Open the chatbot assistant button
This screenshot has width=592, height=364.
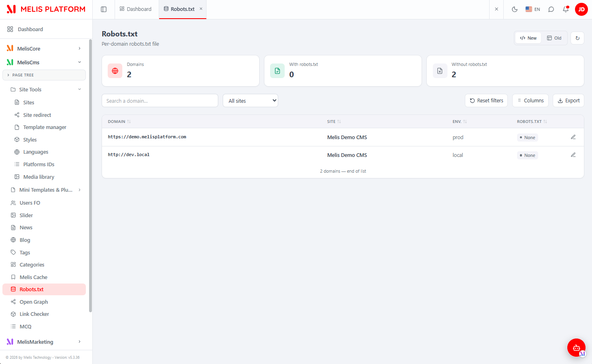coord(576,347)
